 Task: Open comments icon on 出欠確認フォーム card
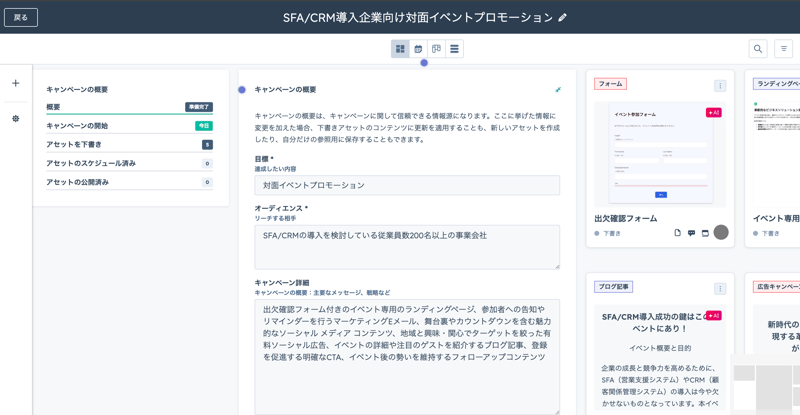pos(691,233)
